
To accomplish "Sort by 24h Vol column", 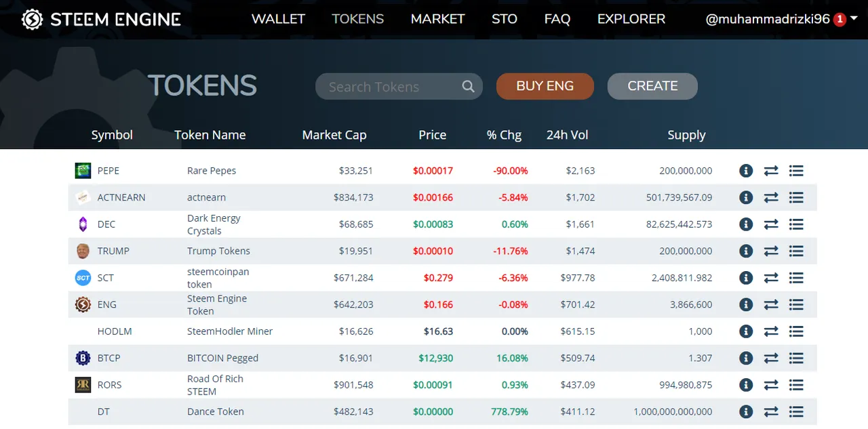I will [x=568, y=135].
